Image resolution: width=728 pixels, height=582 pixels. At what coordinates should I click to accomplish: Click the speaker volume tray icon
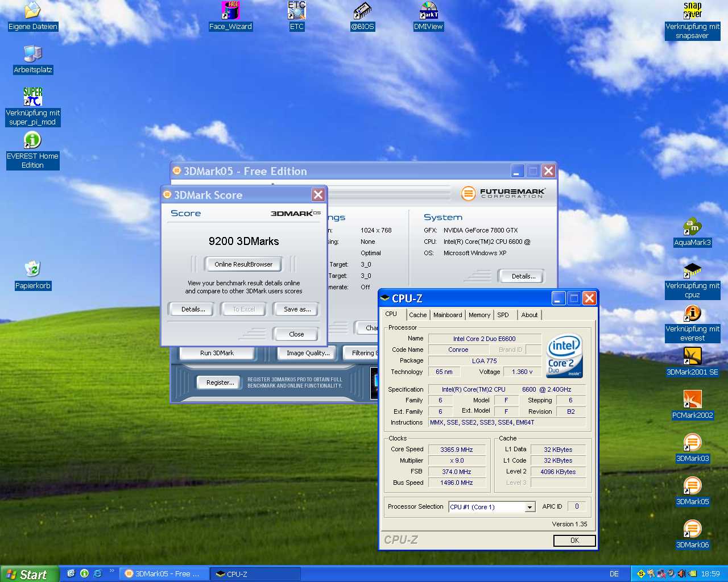point(681,573)
